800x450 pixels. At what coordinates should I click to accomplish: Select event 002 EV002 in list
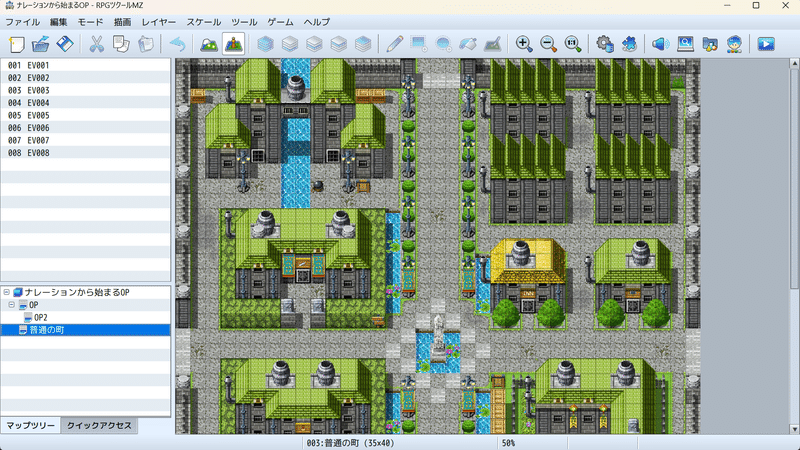pos(86,78)
